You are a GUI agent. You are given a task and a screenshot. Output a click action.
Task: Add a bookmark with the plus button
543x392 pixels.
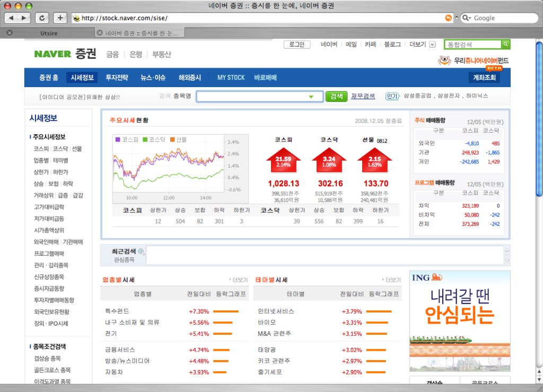(60, 18)
